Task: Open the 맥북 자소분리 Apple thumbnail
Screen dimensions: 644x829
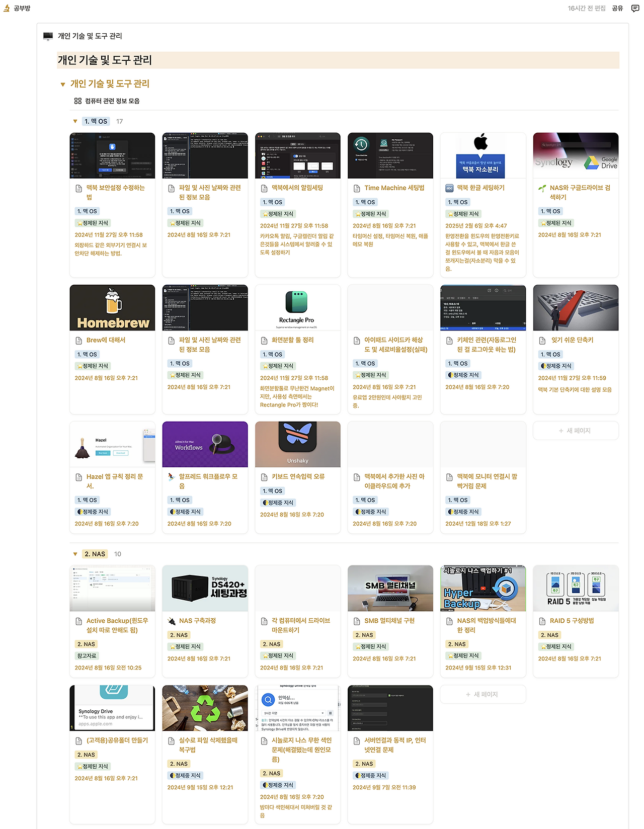Action: [x=483, y=155]
